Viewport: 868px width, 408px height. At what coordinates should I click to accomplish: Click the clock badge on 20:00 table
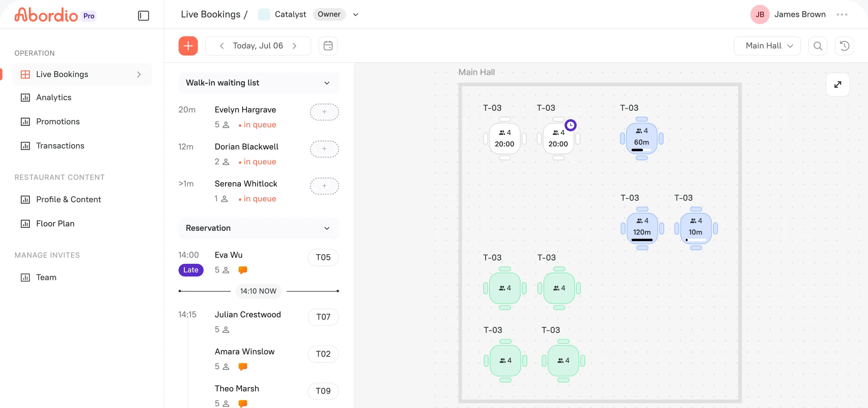point(570,125)
